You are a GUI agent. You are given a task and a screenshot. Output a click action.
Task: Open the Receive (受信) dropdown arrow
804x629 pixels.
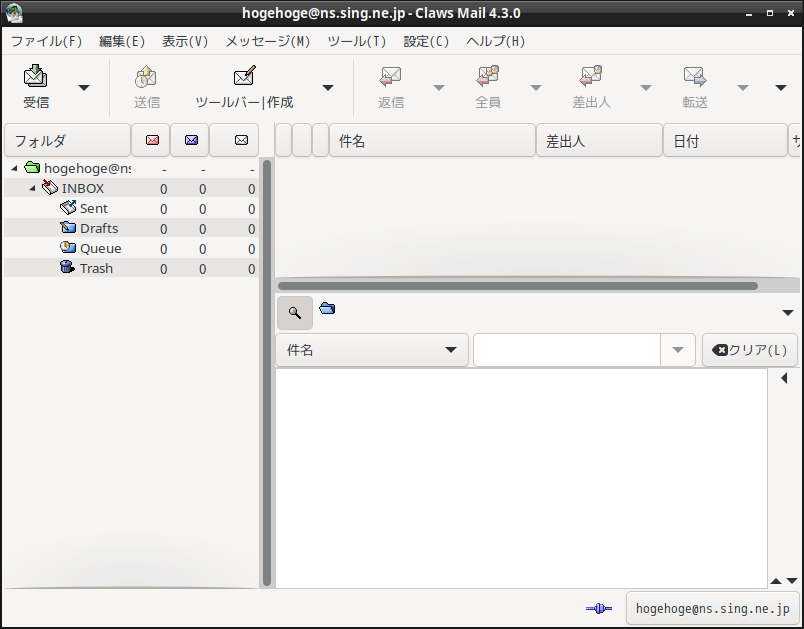click(84, 88)
